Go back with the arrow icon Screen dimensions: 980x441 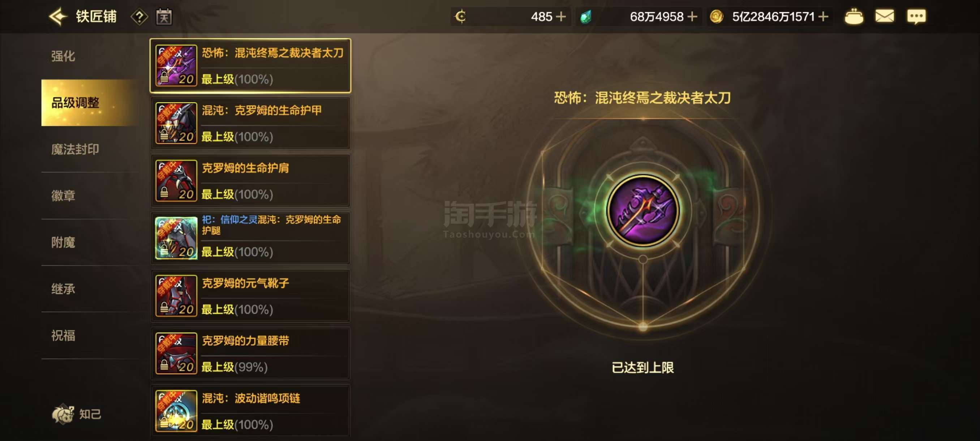pyautogui.click(x=58, y=16)
